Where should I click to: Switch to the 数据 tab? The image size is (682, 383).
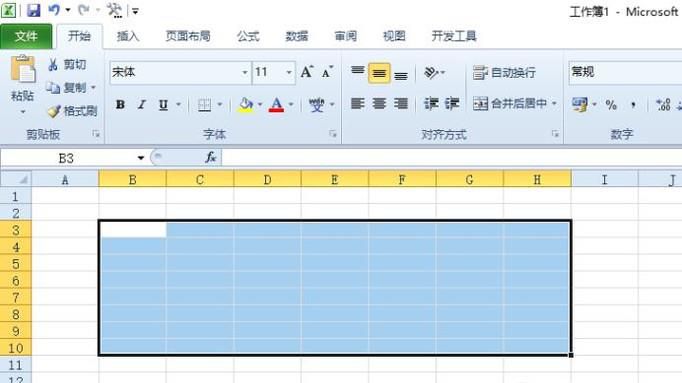[297, 36]
